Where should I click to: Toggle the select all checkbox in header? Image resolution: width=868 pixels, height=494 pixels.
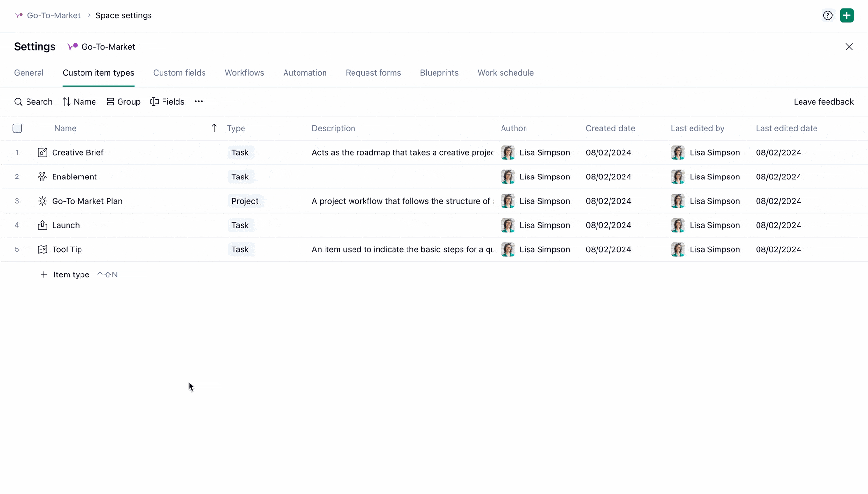(x=17, y=128)
